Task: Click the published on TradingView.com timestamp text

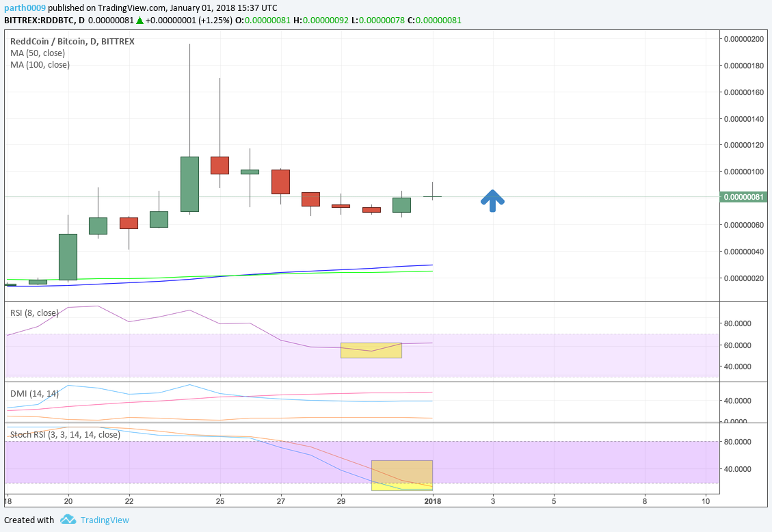Action: tap(163, 8)
